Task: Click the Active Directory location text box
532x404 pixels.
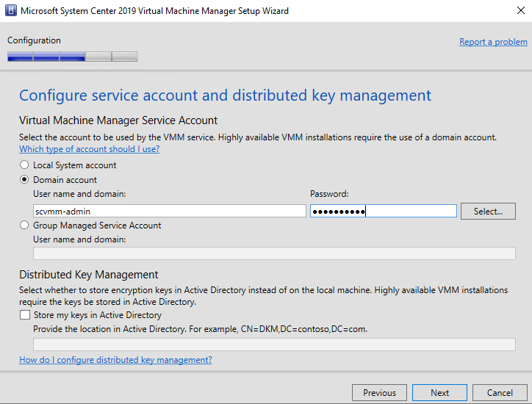Action: 274,345
